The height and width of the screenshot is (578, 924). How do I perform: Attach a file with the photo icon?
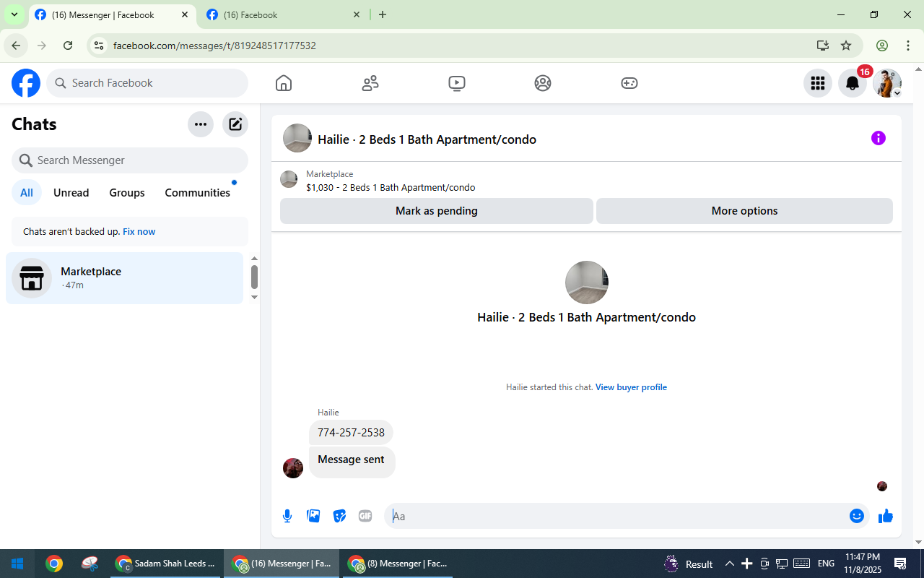pyautogui.click(x=313, y=516)
